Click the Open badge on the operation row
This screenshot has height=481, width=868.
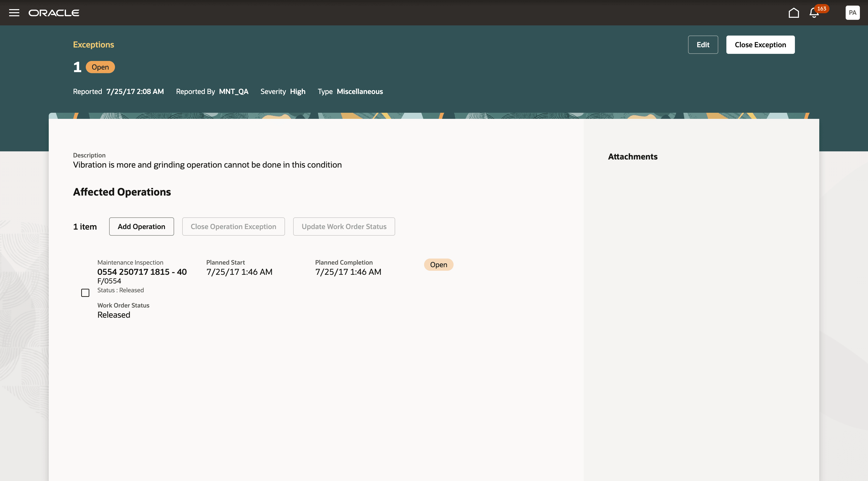(x=438, y=265)
